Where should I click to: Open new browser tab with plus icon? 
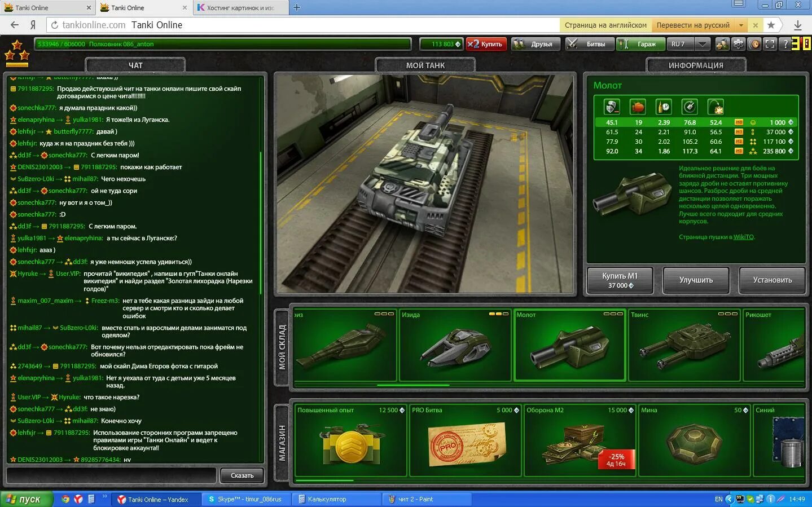click(297, 7)
